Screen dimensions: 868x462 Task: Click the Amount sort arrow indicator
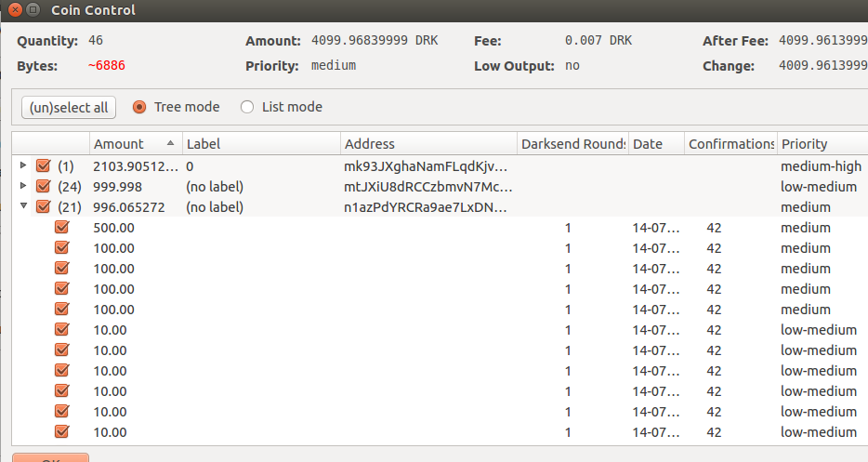coord(170,143)
